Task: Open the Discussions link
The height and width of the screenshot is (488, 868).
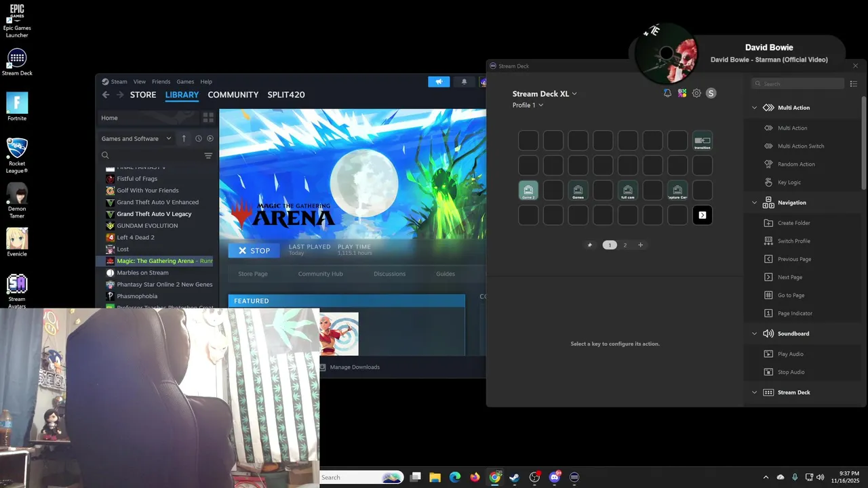Action: pyautogui.click(x=390, y=274)
